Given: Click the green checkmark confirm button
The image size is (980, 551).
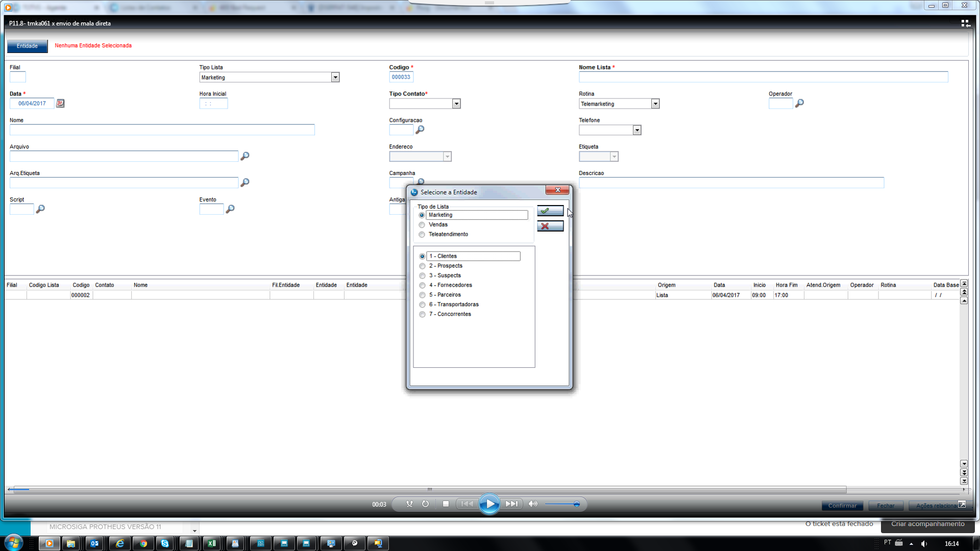Looking at the screenshot, I should [550, 211].
